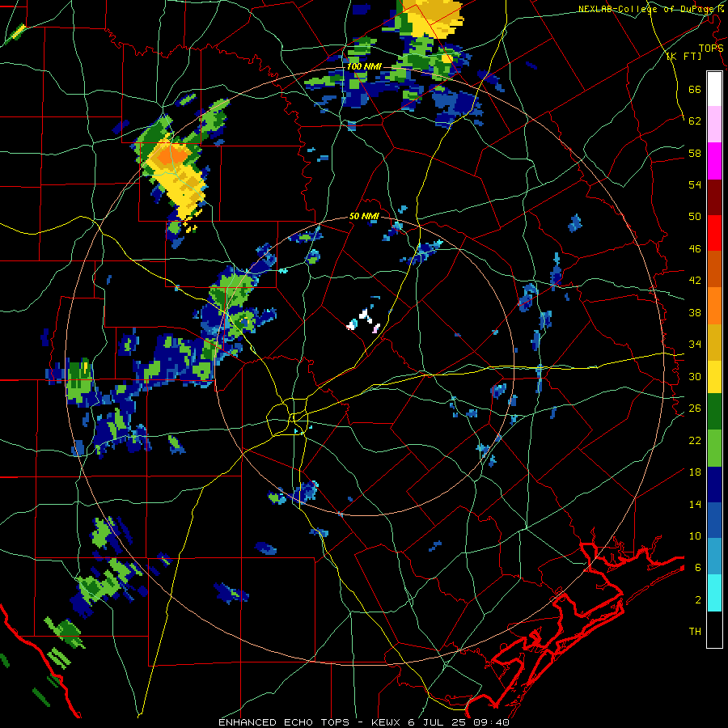Image resolution: width=728 pixels, height=728 pixels.
Task: Click the 50 NMI range ring label
Action: click(364, 216)
